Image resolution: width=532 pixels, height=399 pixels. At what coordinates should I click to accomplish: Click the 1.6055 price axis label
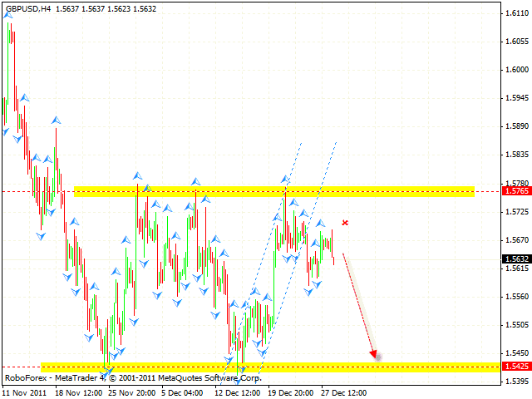[517, 42]
